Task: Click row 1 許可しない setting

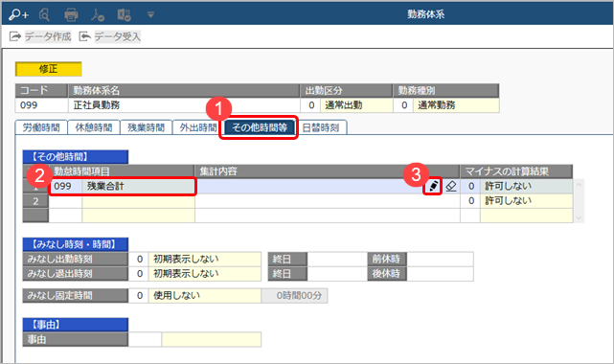Action: 526,186
